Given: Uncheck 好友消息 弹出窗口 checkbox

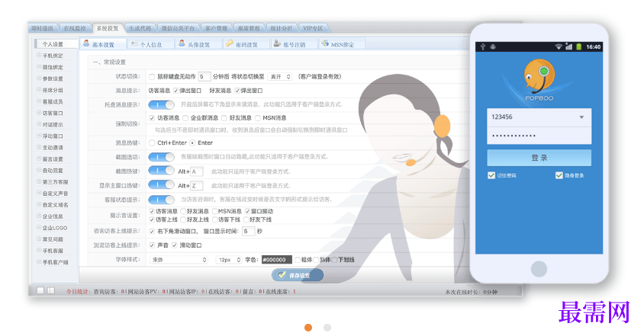Looking at the screenshot, I should [237, 91].
